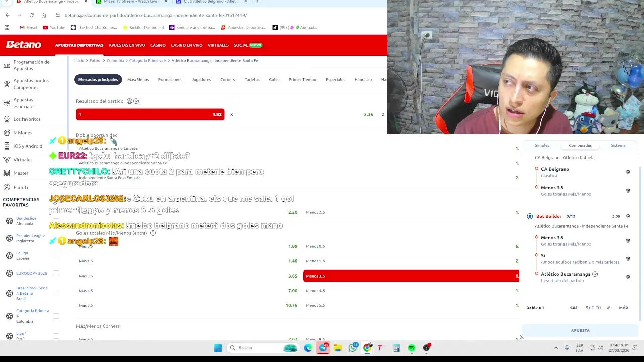This screenshot has width=644, height=362.
Task: Open Los favoritos in the sidebar
Action: pos(27,119)
